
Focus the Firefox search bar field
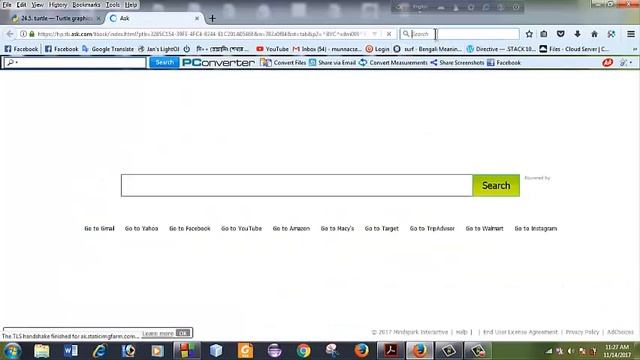[460, 34]
